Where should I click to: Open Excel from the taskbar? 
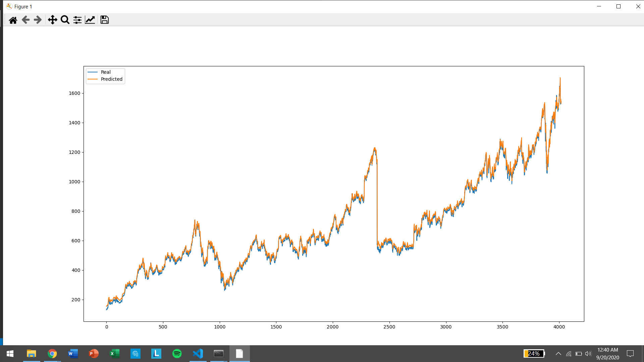coord(115,354)
